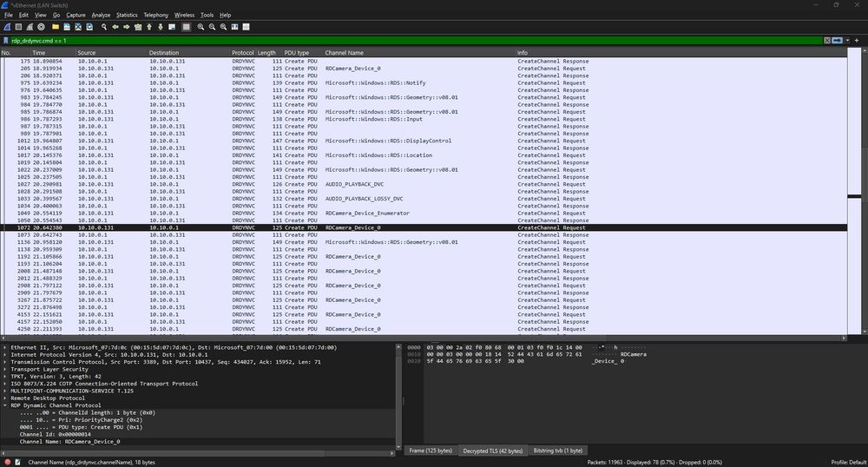Open the Statistics menu

point(127,15)
